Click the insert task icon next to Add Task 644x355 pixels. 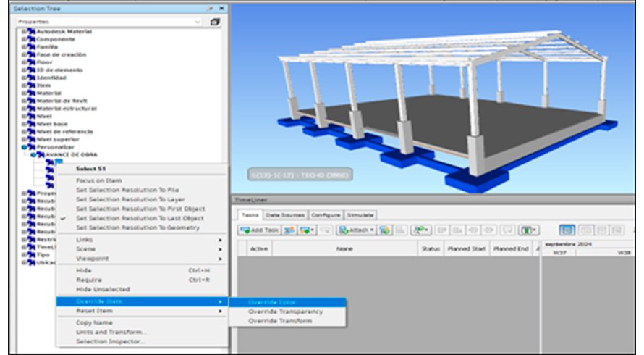(289, 230)
